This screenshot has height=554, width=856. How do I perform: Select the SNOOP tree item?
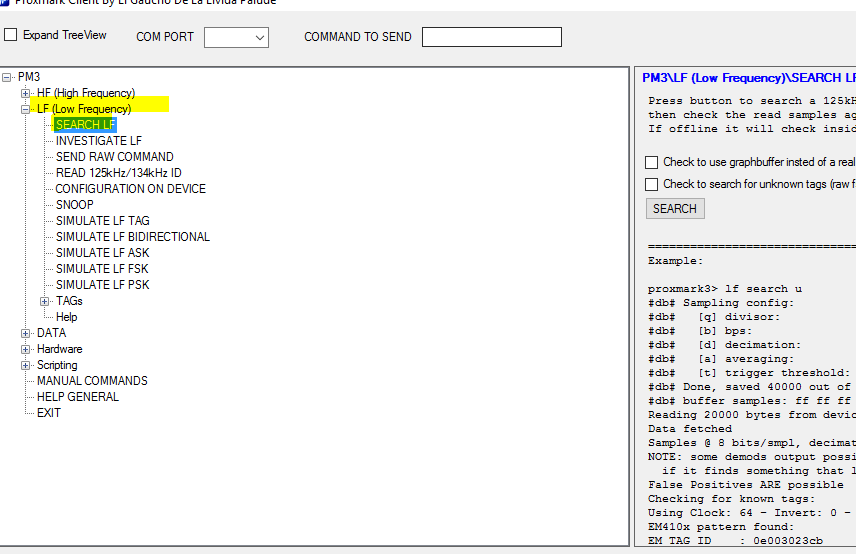coord(75,205)
